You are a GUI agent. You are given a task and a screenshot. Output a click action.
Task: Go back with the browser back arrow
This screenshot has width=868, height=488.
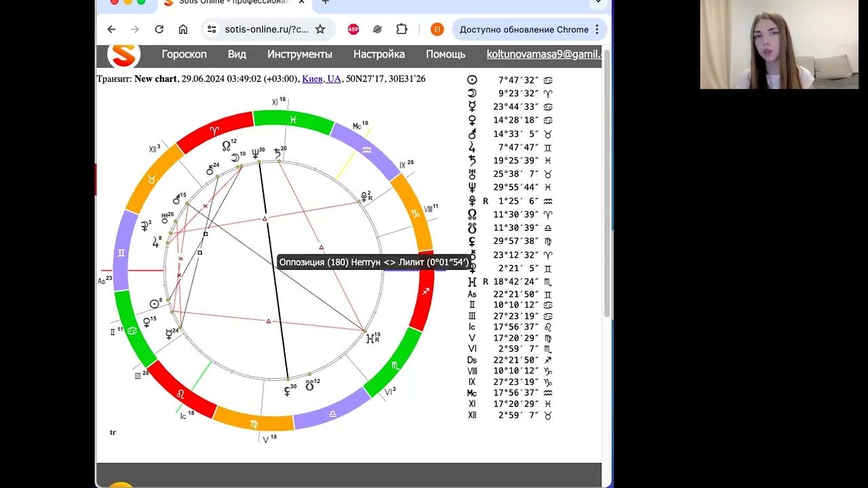(111, 29)
